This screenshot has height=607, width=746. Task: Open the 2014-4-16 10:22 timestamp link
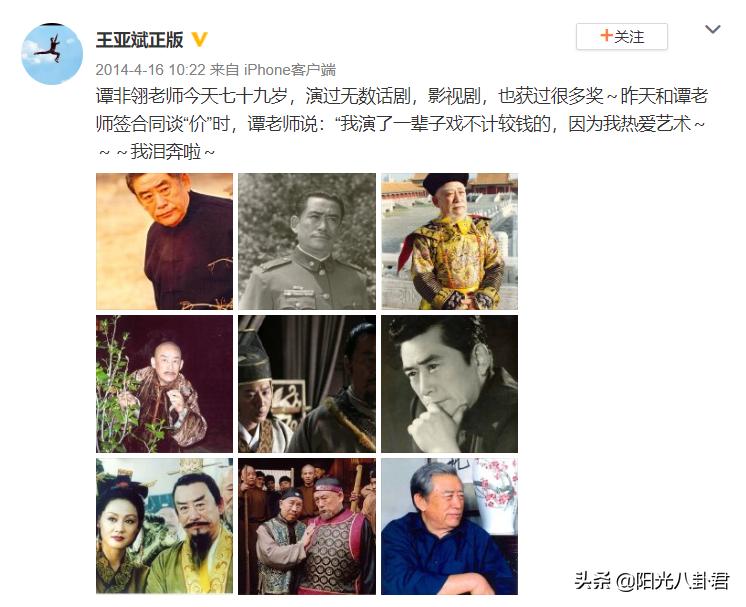(x=150, y=70)
